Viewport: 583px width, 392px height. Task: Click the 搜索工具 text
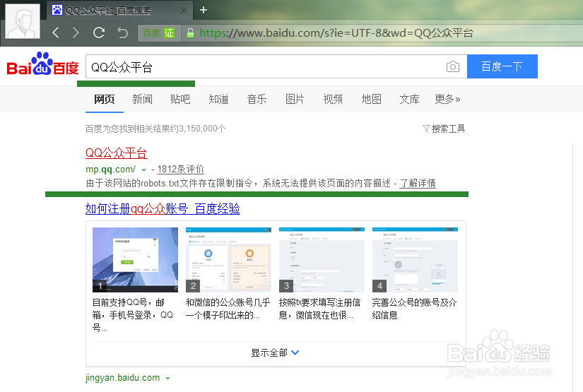click(x=448, y=129)
